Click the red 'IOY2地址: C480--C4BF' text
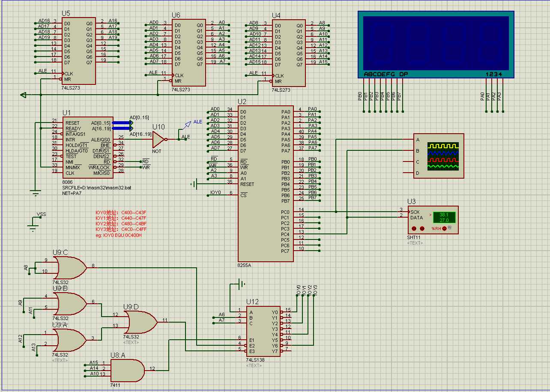 tap(121, 224)
